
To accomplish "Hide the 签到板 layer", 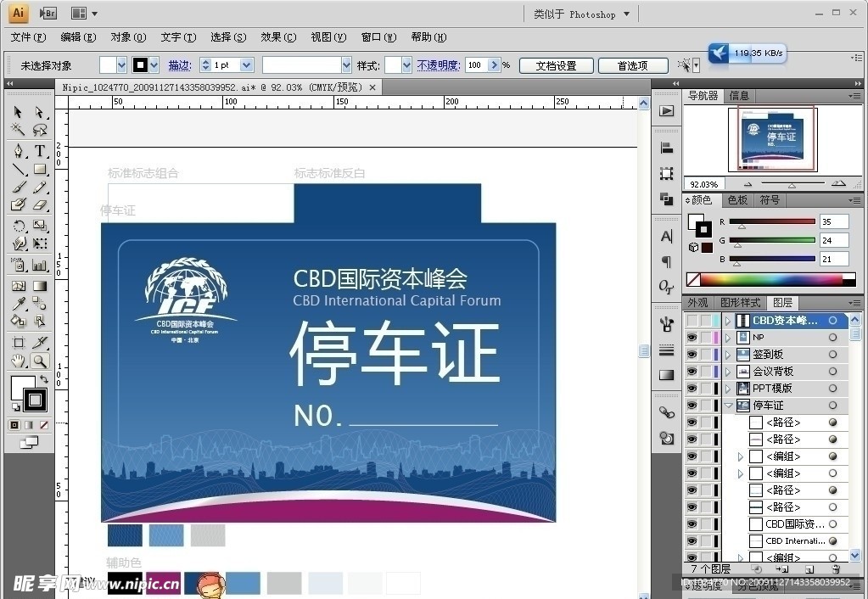I will (692, 355).
